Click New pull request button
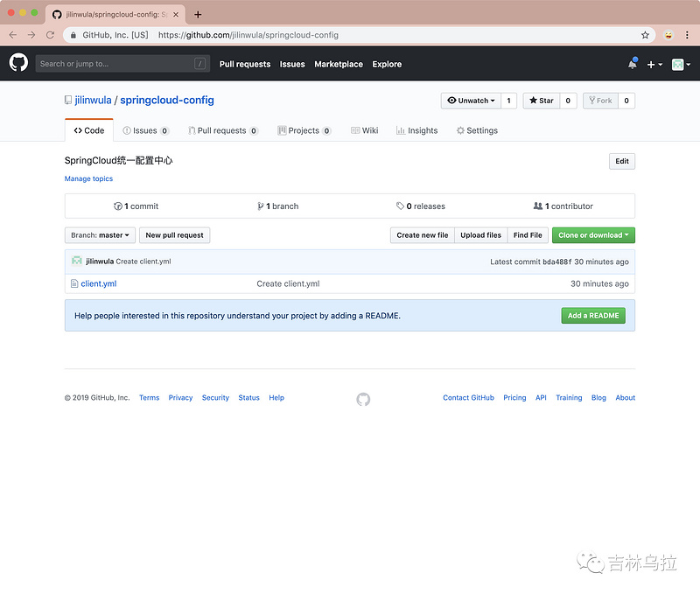The height and width of the screenshot is (594, 700). click(x=174, y=235)
